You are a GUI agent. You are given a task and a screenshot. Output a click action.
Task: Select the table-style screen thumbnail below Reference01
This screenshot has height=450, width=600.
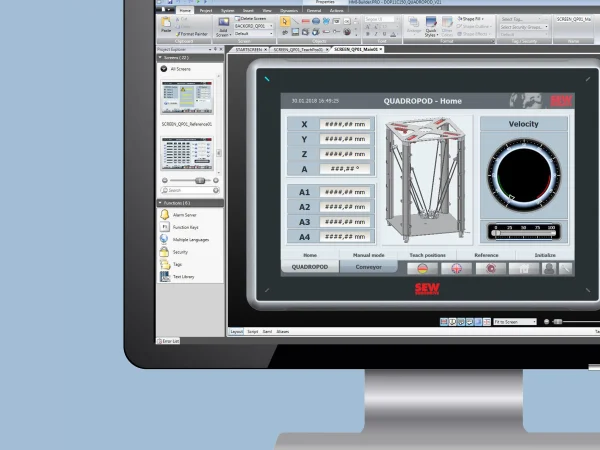point(187,153)
